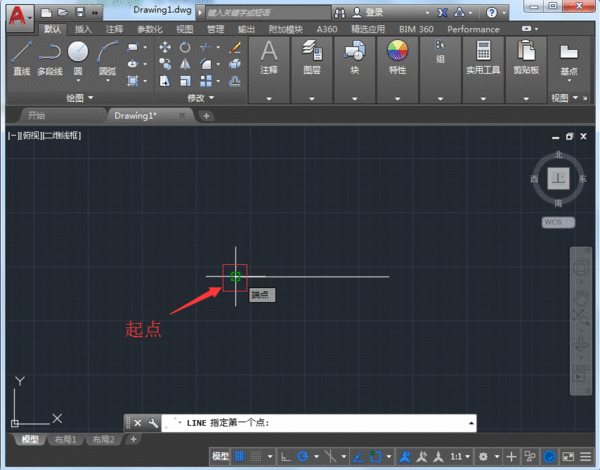Toggle grid display in status bar

[x=240, y=456]
